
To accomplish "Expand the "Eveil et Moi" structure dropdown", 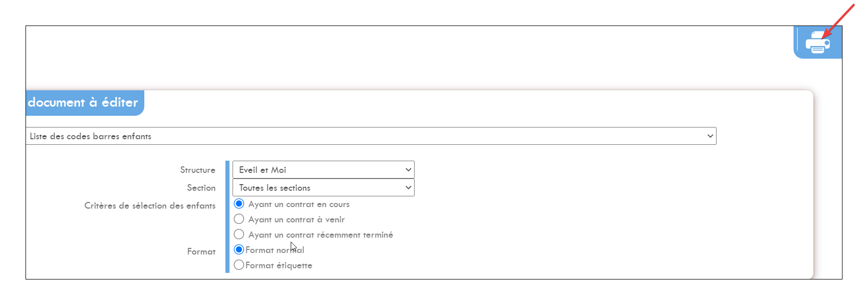I will [x=323, y=170].
